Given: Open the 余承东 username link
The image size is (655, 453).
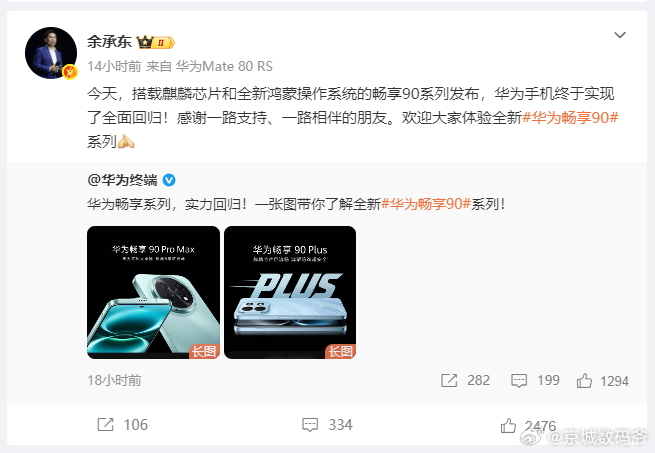Looking at the screenshot, I should 109,42.
